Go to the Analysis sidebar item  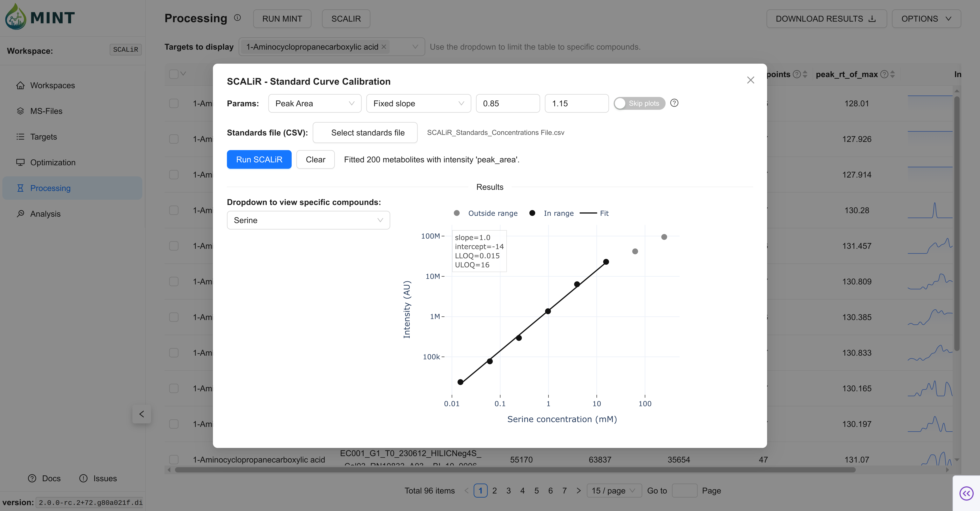point(45,214)
